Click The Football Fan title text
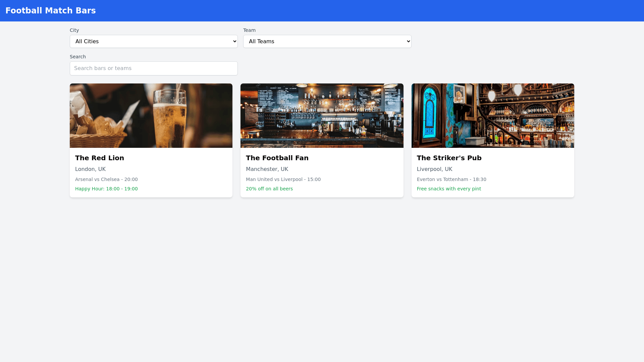Viewport: 644px width, 362px height. tap(277, 158)
